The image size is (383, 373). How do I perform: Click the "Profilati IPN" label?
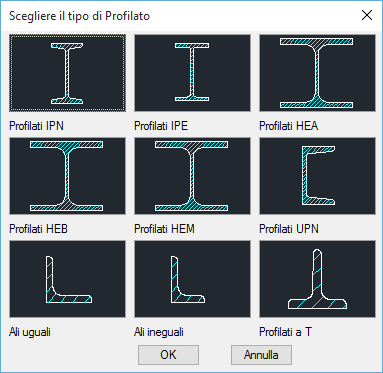(x=36, y=126)
